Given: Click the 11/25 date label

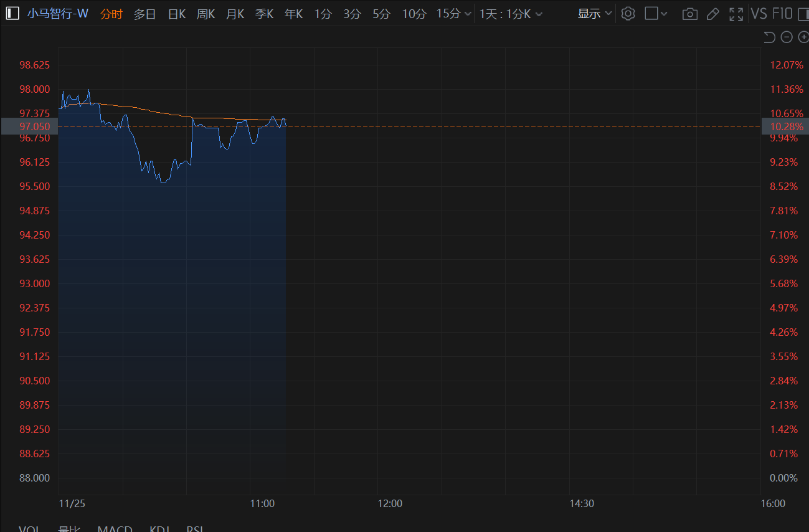Looking at the screenshot, I should click(71, 503).
